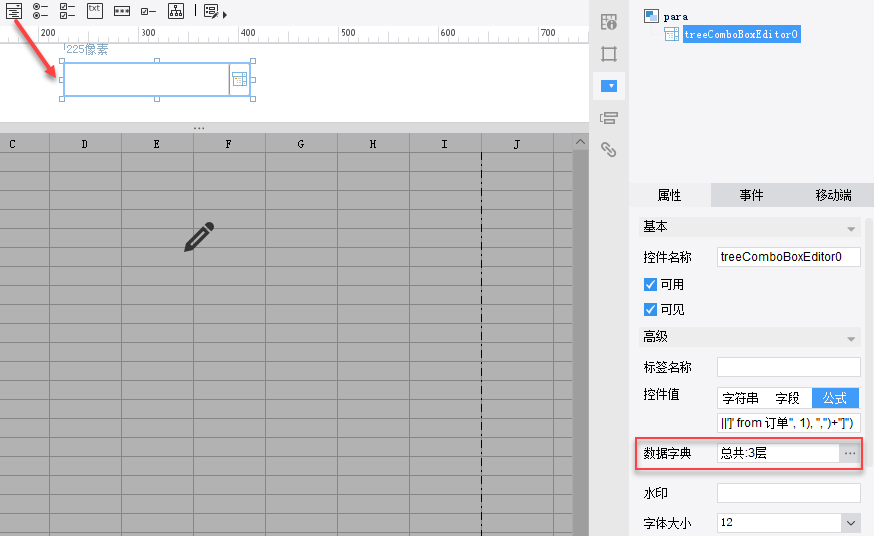The height and width of the screenshot is (536, 874).
Task: Choose 字符串 as widget value type
Action: (740, 398)
